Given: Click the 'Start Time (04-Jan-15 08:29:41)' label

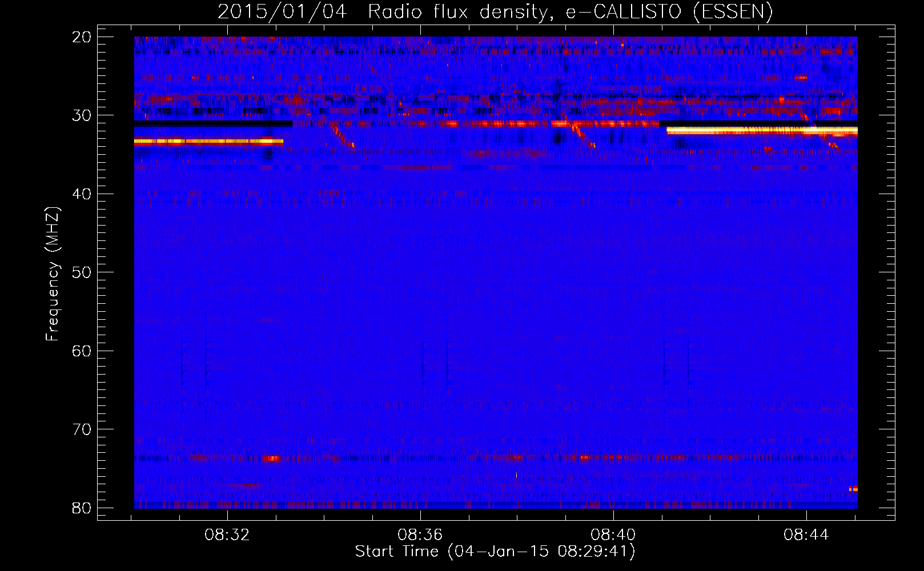Looking at the screenshot, I should 495,552.
